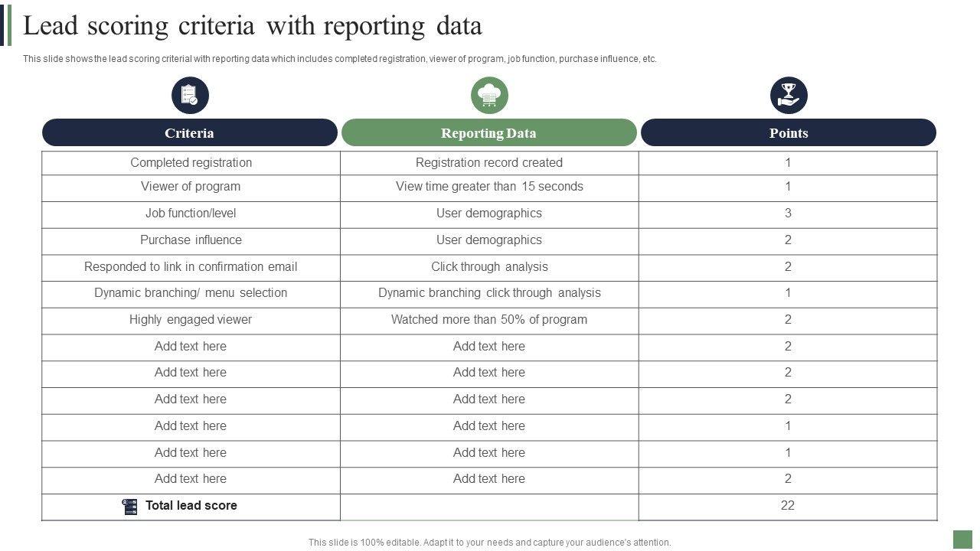Screen dimensions: 980x551
Task: Click the Job function/level cell
Action: click(x=191, y=214)
